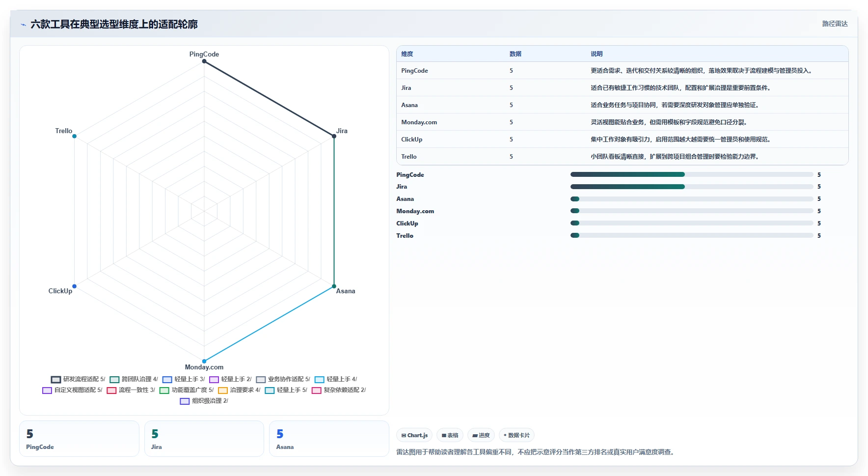Viewport: 868px width, 476px height.
Task: Click the description starting 集中工作对象有吸引力
Action: click(x=681, y=140)
